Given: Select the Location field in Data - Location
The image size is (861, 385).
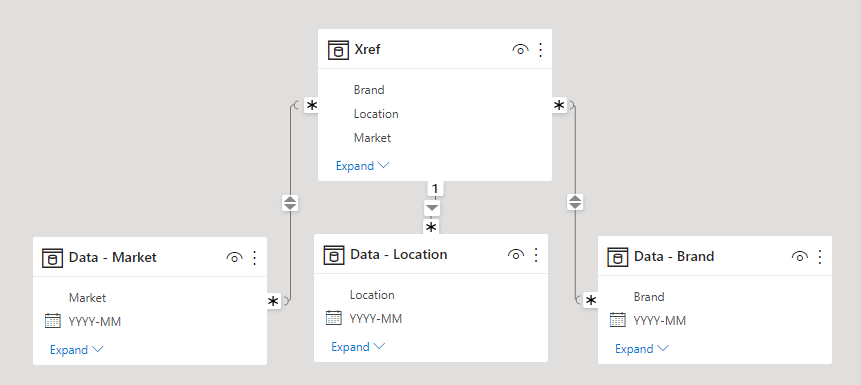Looking at the screenshot, I should pos(372,295).
